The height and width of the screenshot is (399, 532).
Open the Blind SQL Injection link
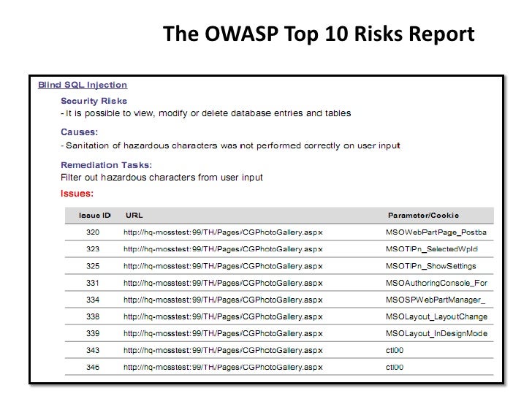click(83, 85)
